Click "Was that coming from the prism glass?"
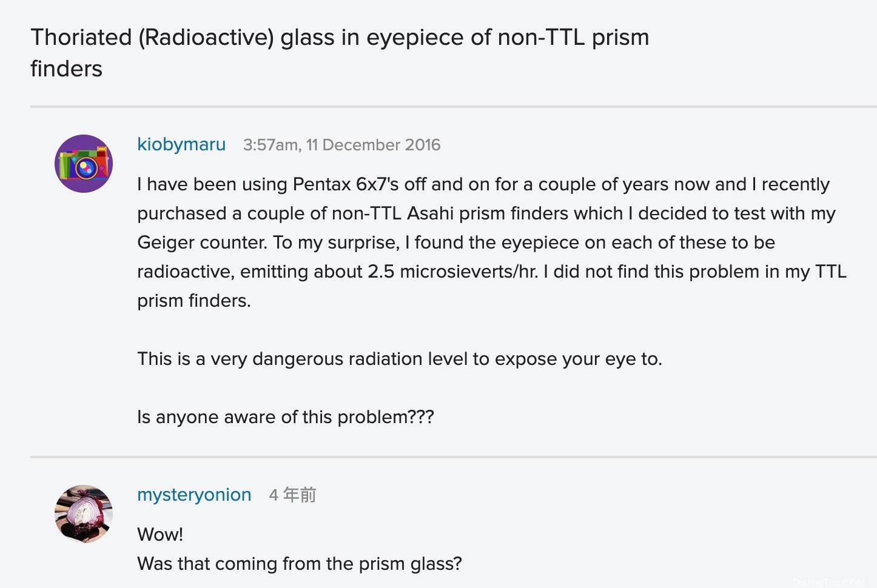Screen dimensions: 877x588 [x=300, y=564]
